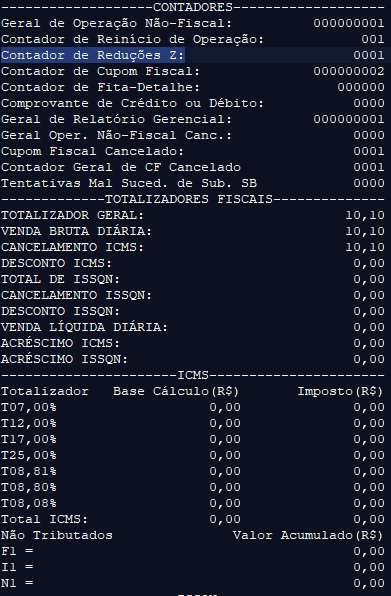Viewport: 391px width, 596px height.
Task: Select the highlighted 'Contador de Reduções Z:' line
Action: (195, 55)
